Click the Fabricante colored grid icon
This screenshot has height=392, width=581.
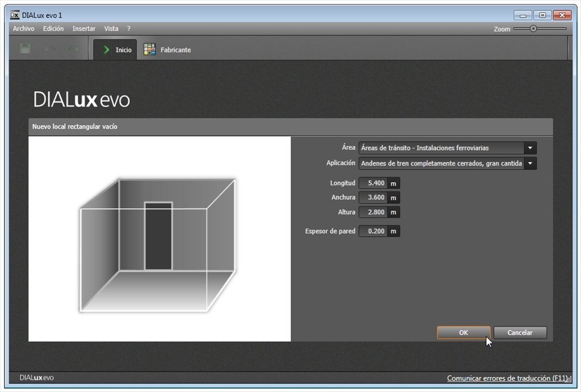pyautogui.click(x=149, y=49)
